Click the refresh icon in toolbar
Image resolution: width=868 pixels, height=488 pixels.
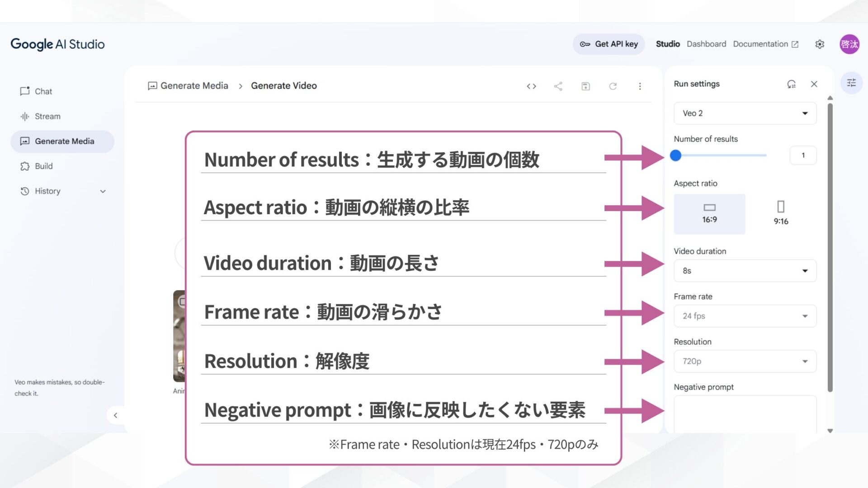pos(613,86)
